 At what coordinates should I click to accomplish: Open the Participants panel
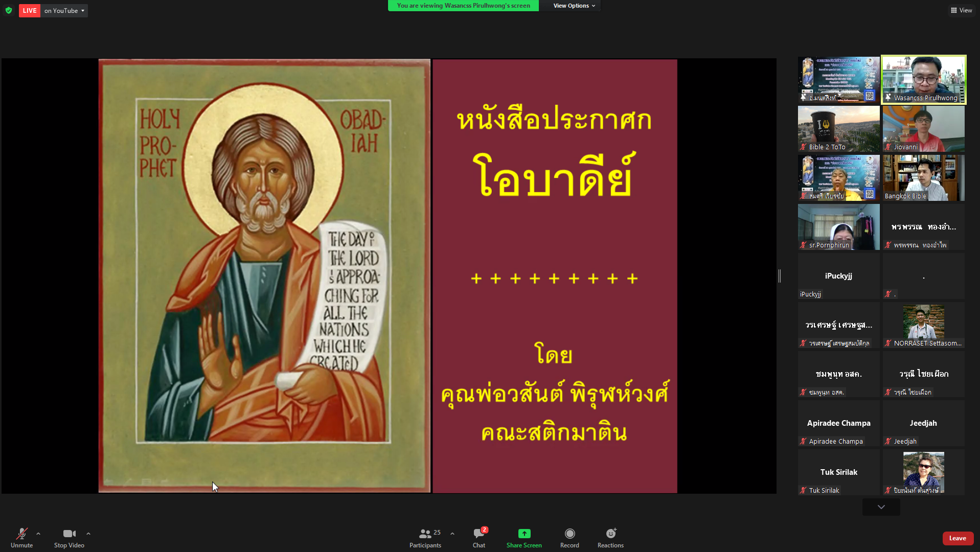coord(425,538)
